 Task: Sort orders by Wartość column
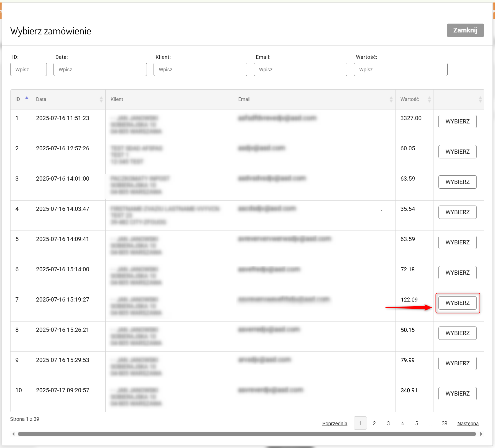[x=429, y=99]
